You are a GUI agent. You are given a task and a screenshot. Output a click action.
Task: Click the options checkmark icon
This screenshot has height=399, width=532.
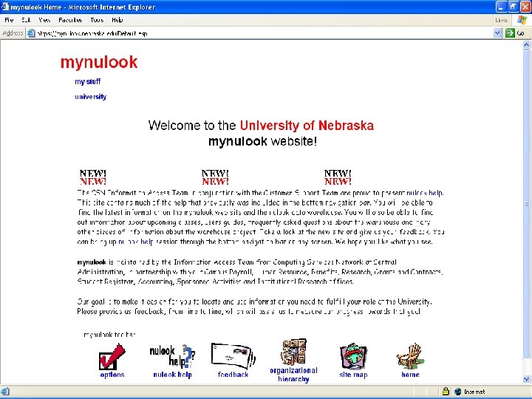coord(112,357)
